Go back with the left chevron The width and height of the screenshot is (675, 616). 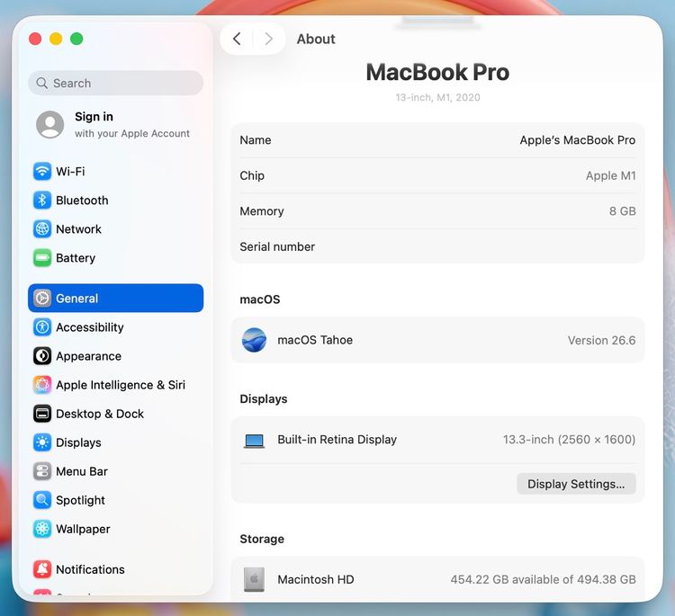point(237,39)
